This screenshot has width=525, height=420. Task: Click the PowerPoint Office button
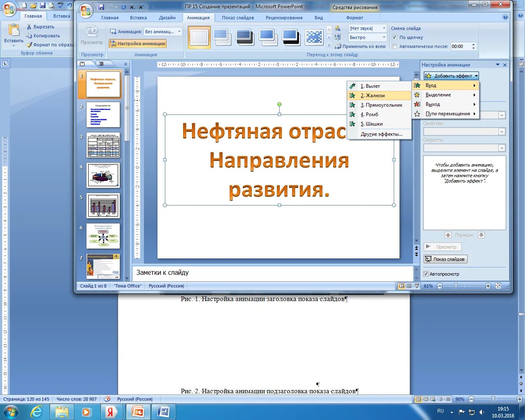click(x=86, y=11)
